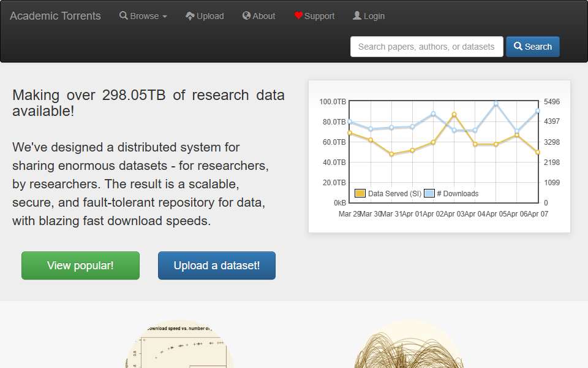Click the 3298 right axis label
The width and height of the screenshot is (588, 368).
click(552, 142)
